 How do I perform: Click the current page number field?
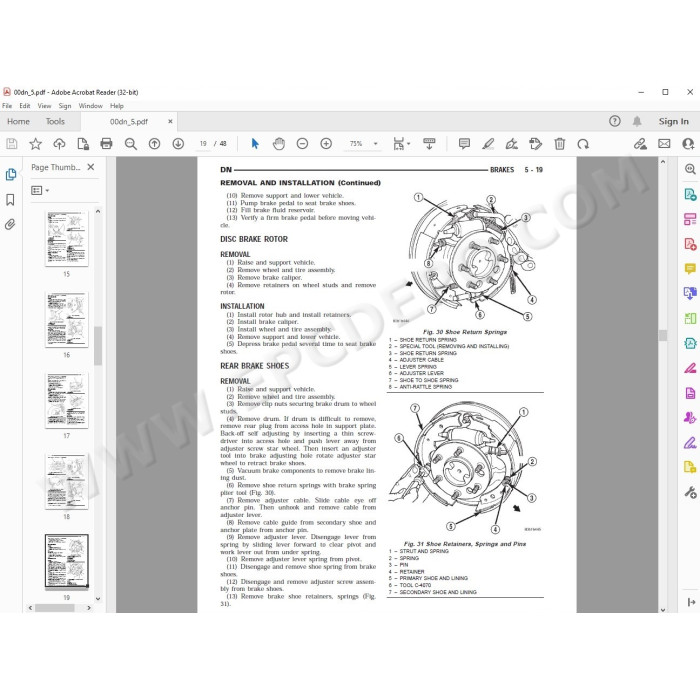coord(203,144)
